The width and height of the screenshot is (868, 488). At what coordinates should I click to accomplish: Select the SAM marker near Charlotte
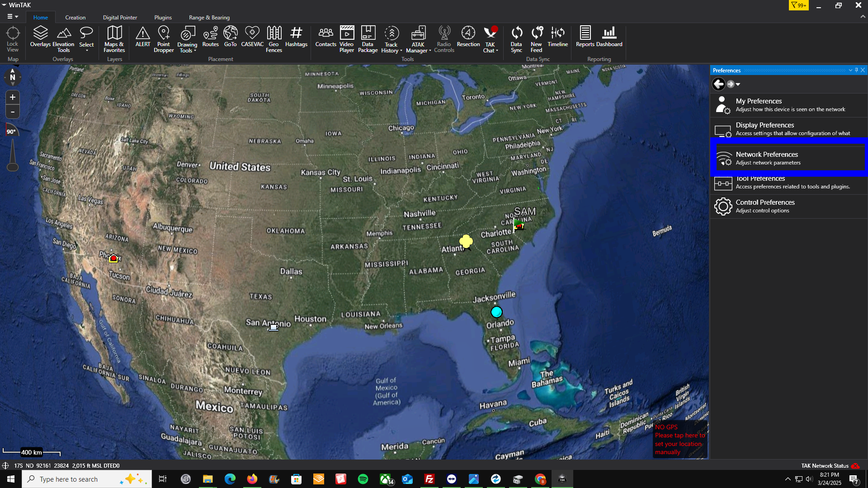pyautogui.click(x=519, y=225)
